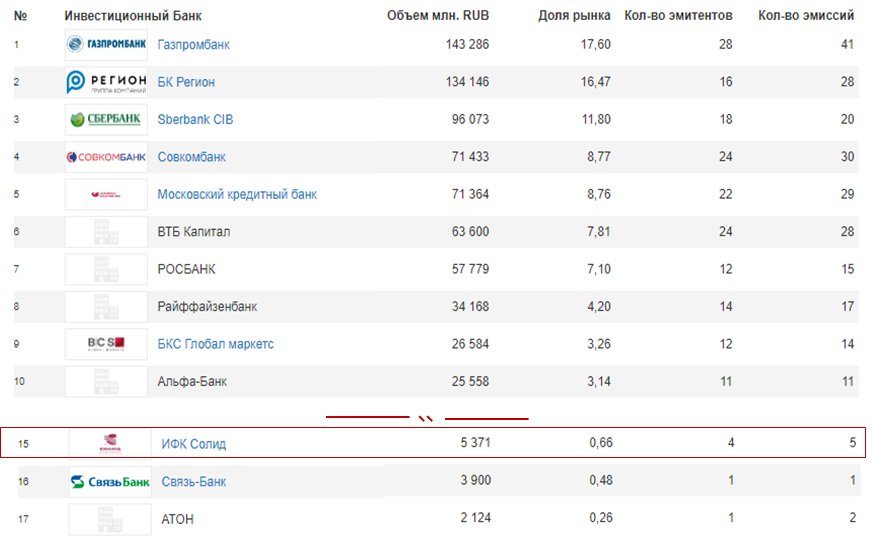
Task: Select the volume value 143 286
Action: point(467,45)
